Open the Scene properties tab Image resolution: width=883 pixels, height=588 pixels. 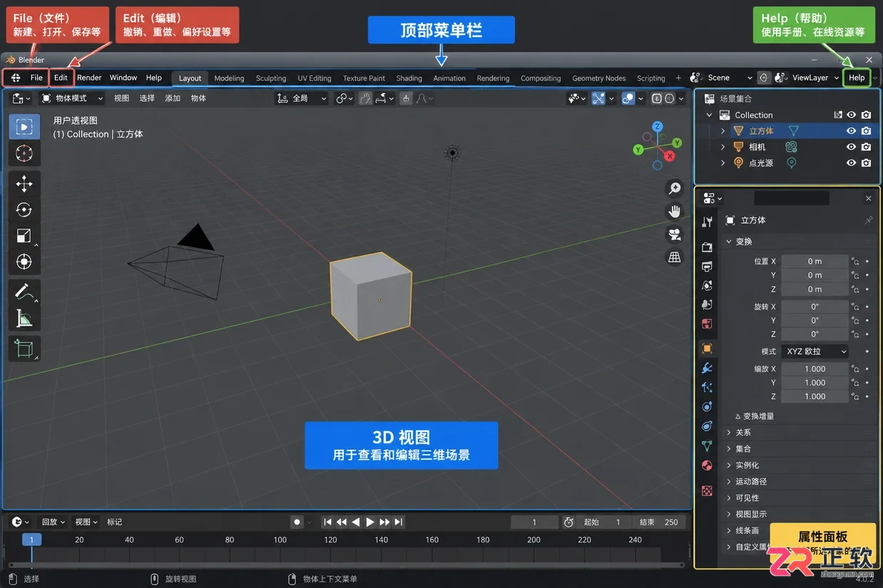[707, 304]
